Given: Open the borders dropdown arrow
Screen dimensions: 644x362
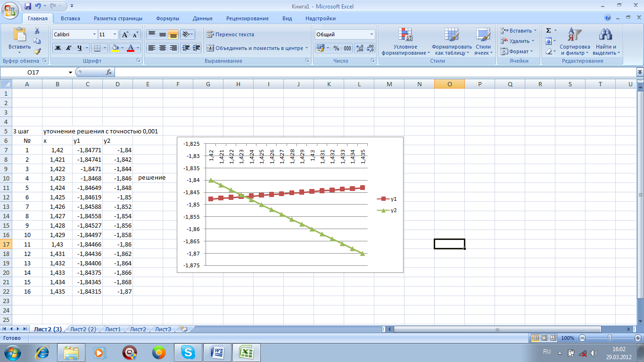Looking at the screenshot, I should (105, 48).
